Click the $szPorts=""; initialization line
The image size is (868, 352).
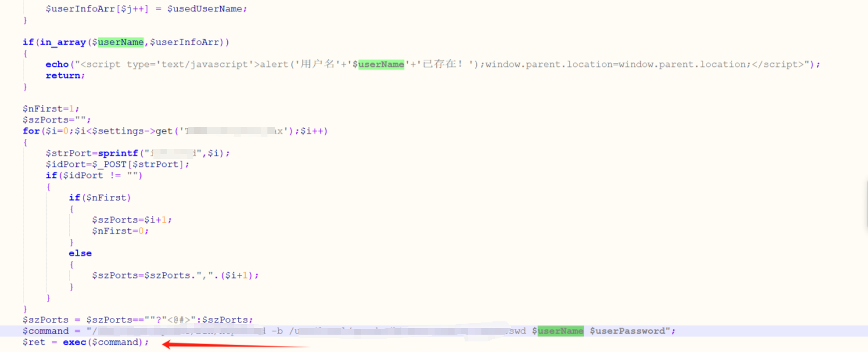[x=57, y=119]
